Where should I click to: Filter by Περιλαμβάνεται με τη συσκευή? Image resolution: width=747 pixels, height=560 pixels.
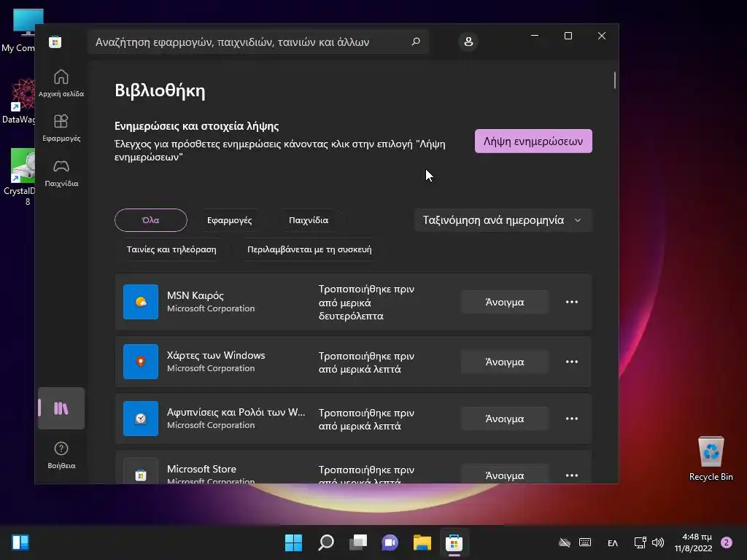click(x=309, y=249)
